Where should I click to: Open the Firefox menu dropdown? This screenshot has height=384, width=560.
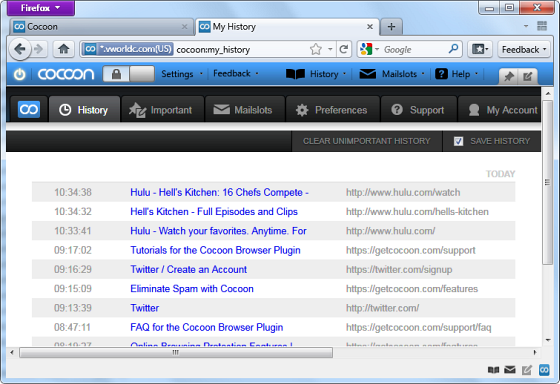[41, 8]
